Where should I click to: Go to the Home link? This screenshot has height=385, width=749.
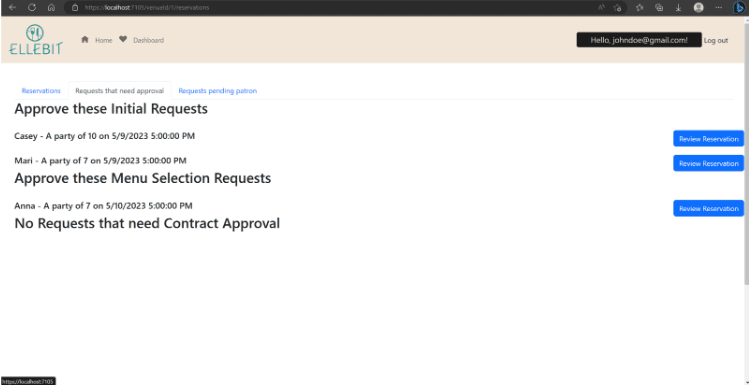pos(103,41)
